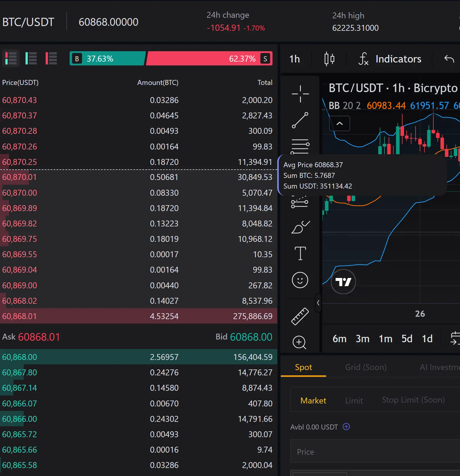The image size is (460, 476).
Task: Select the Text annotation tool
Action: coord(300,253)
